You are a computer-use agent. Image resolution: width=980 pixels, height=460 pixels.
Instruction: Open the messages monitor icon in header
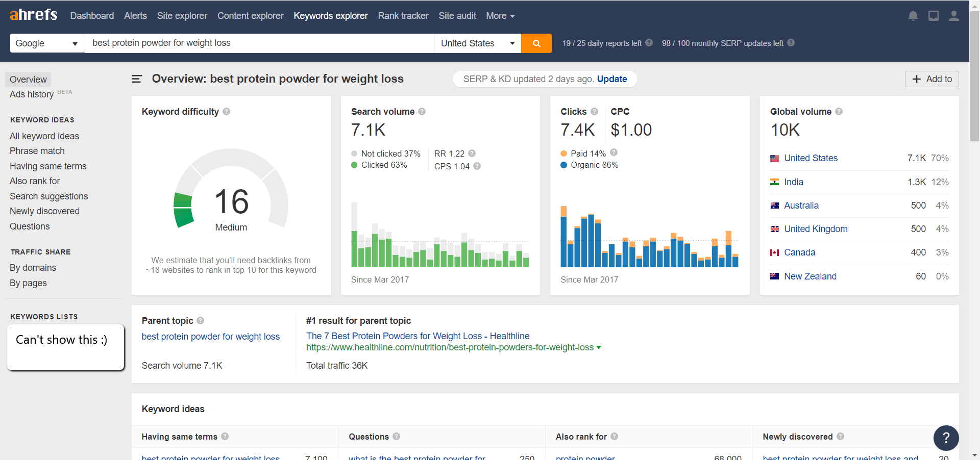(x=934, y=16)
